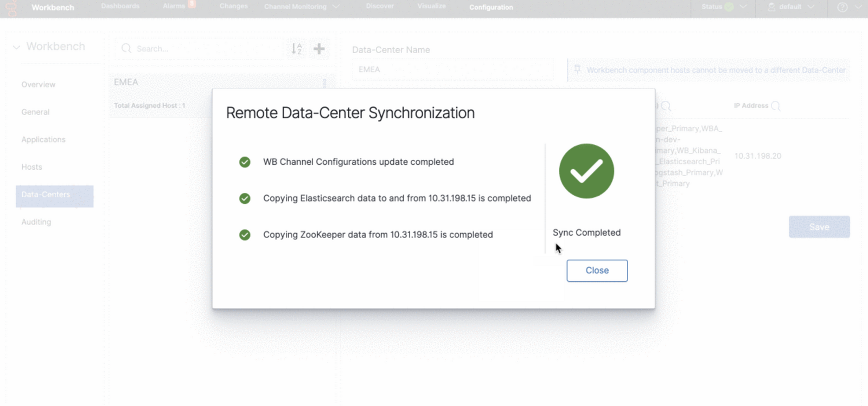Image resolution: width=868 pixels, height=406 pixels.
Task: Click the Workbench logo icon
Action: pyautogui.click(x=11, y=8)
